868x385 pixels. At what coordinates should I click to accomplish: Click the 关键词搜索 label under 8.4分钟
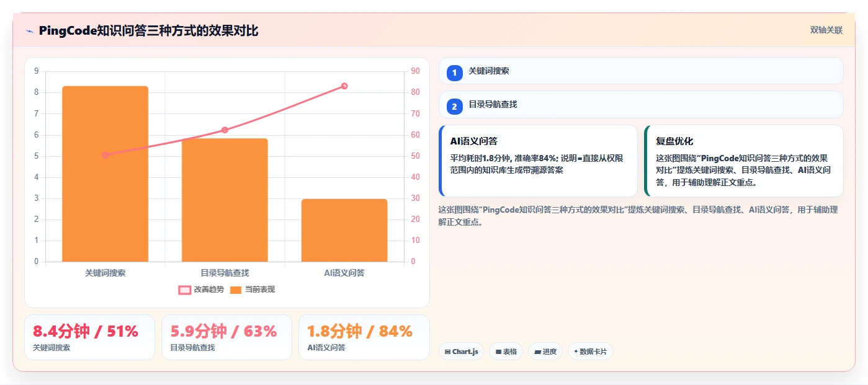(x=51, y=348)
